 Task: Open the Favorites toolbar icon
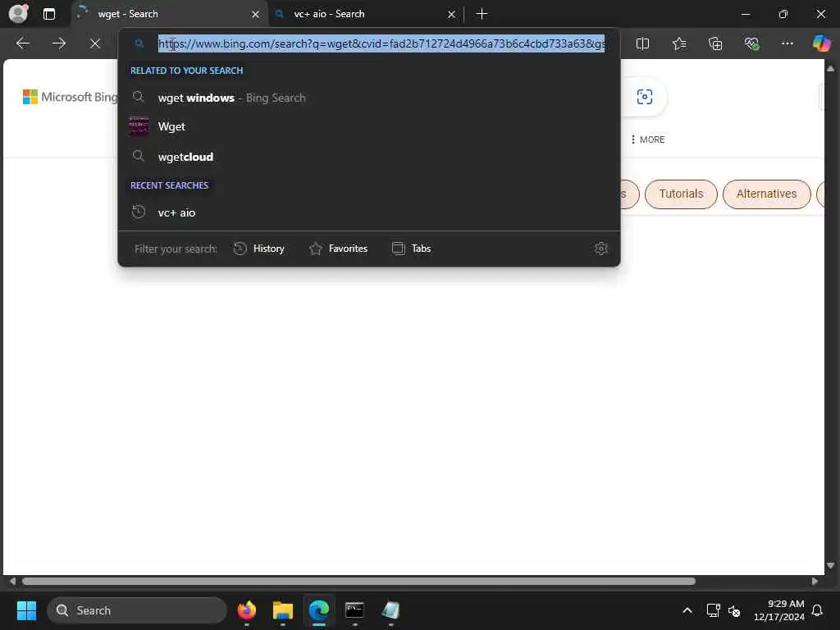pyautogui.click(x=678, y=43)
